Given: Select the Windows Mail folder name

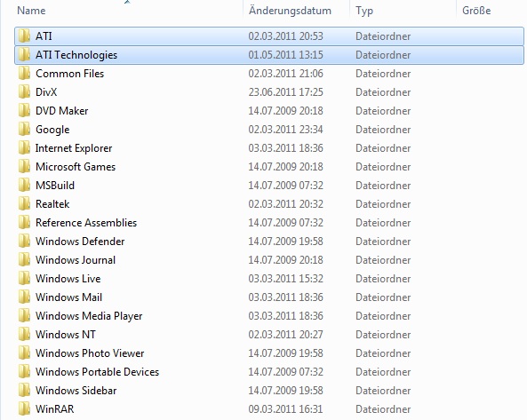Looking at the screenshot, I should (x=69, y=297).
